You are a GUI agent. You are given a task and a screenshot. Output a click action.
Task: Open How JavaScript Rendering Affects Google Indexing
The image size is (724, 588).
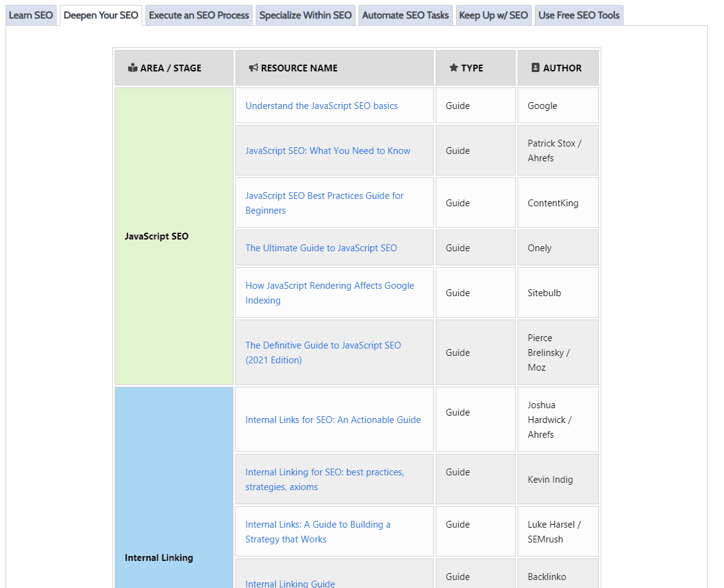tap(330, 286)
